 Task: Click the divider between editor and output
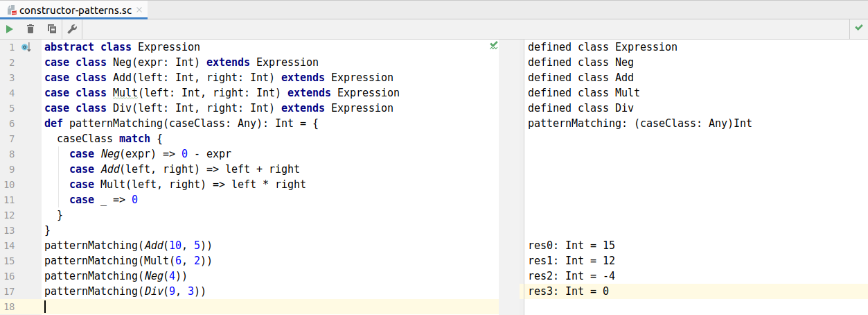tap(511, 173)
